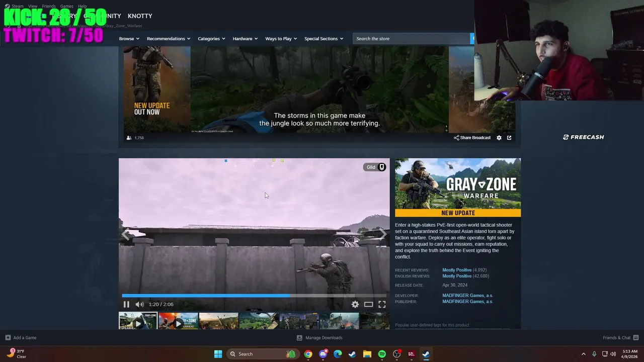Viewport: 644px width, 362px height.
Task: Open the Friends menu
Action: coord(49,7)
